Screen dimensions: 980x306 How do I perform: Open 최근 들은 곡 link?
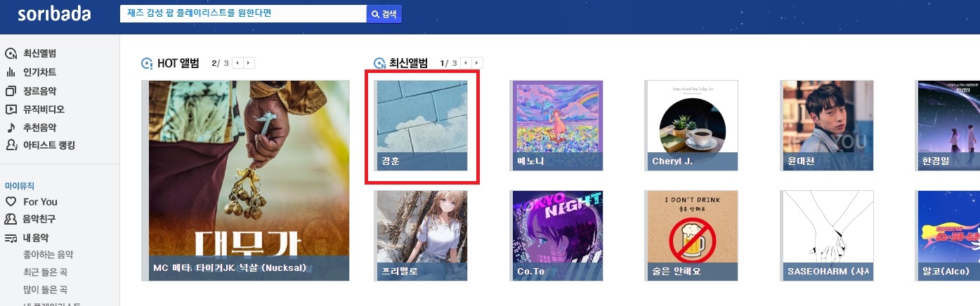click(x=45, y=272)
